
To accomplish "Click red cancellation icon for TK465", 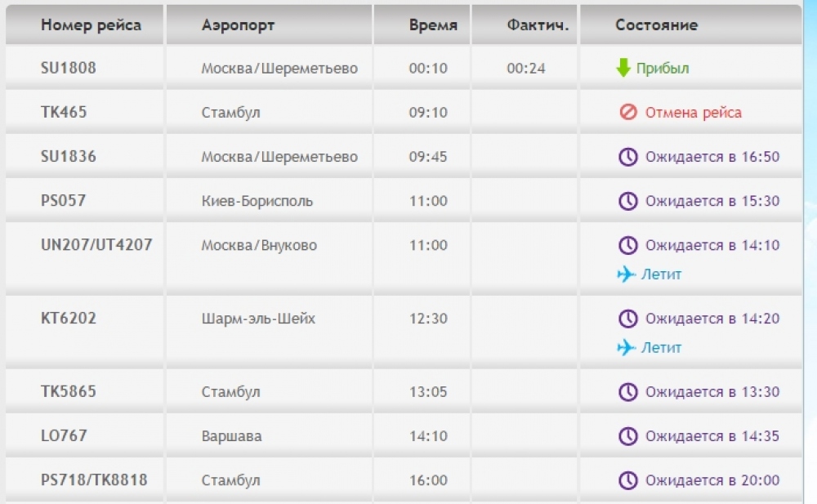I will pos(627,112).
